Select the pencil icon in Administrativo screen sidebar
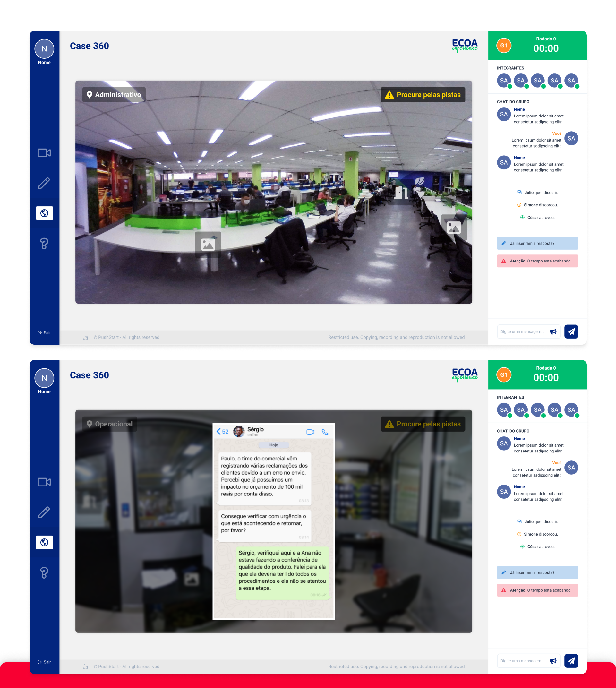The width and height of the screenshot is (616, 688). tap(44, 183)
